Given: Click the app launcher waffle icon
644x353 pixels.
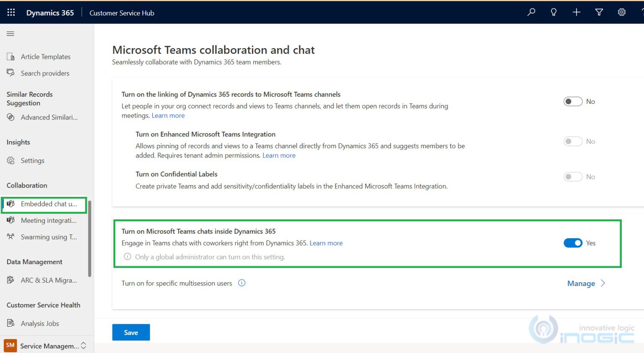Looking at the screenshot, I should click(11, 12).
